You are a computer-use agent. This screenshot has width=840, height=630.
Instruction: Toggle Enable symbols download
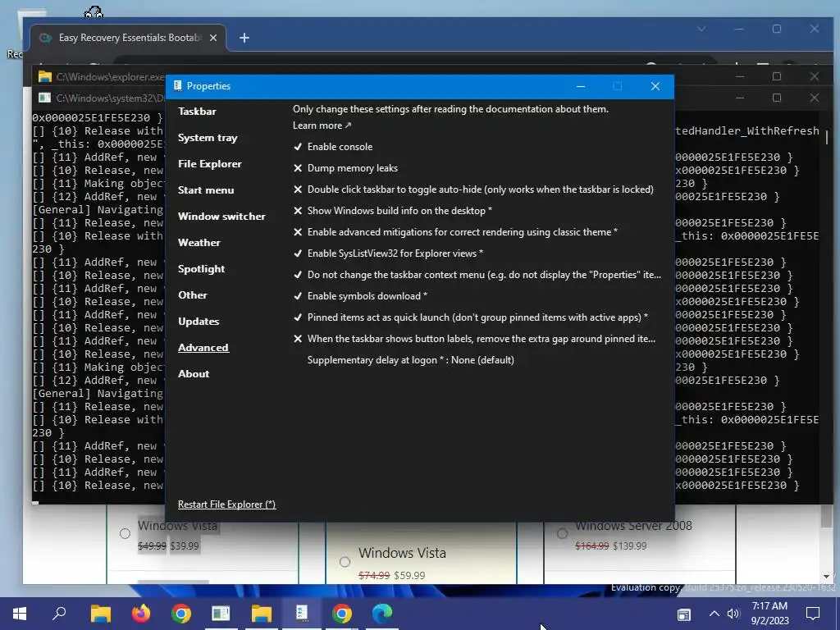(360, 296)
